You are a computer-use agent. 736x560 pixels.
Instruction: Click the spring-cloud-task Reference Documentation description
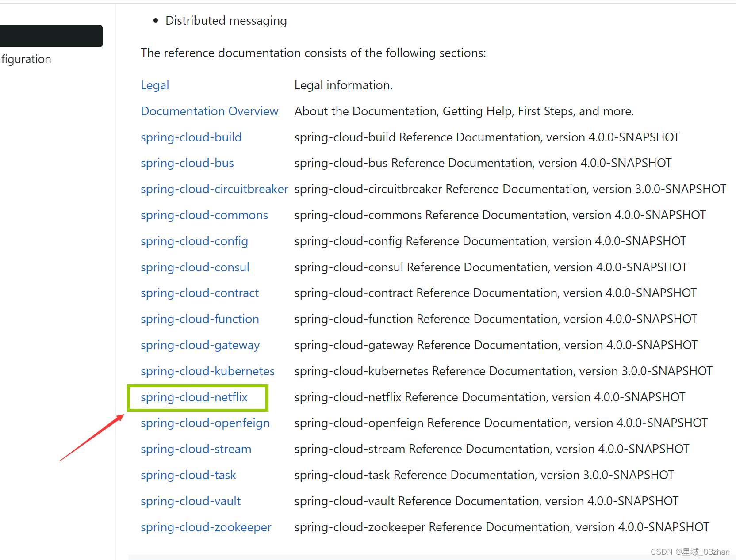tap(484, 475)
